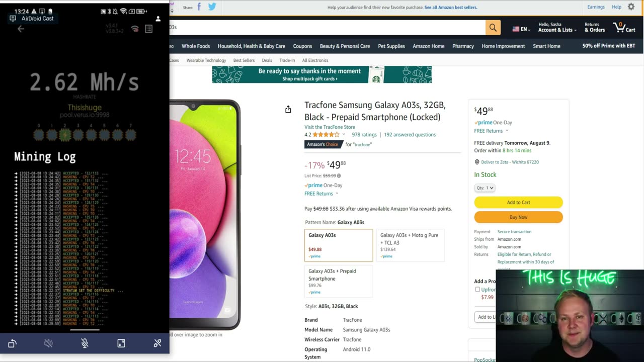644x362 pixels.
Task: Click the rotate screen icon in AirDroid toolbar
Action: [13, 343]
